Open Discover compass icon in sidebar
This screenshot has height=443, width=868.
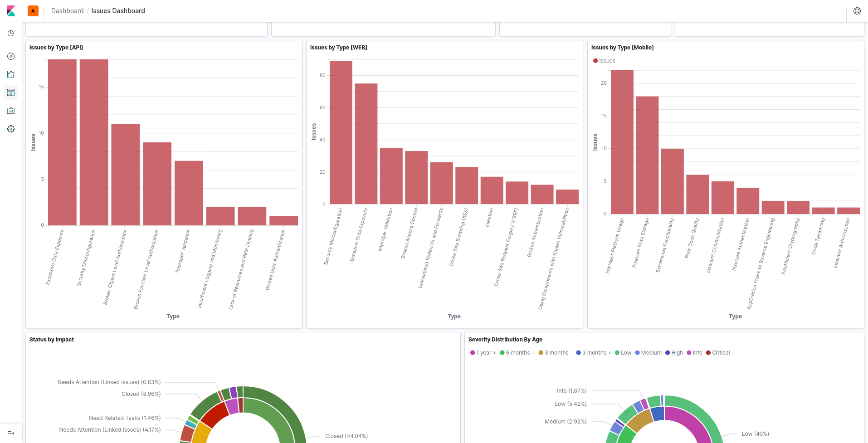pos(11,56)
